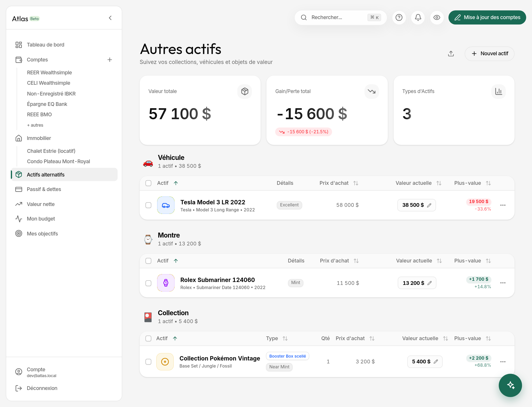
Task: Sort Véhicule table by Actif column
Action: 167,183
